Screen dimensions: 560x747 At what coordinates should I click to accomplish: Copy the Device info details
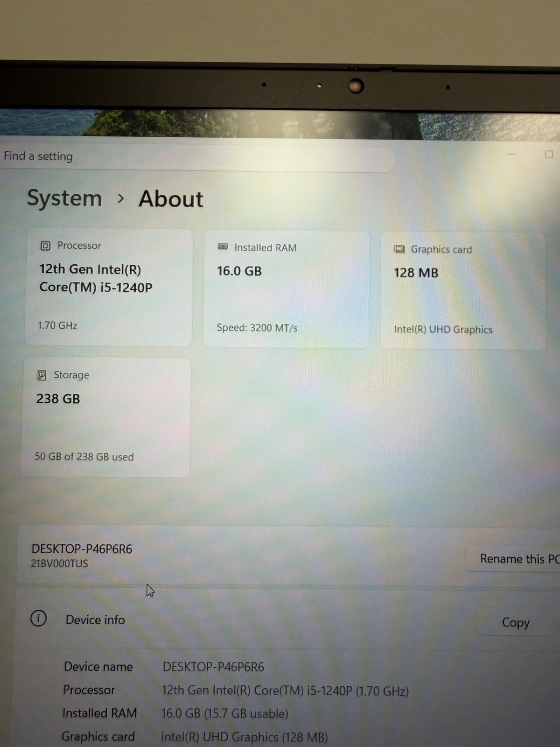pyautogui.click(x=515, y=622)
